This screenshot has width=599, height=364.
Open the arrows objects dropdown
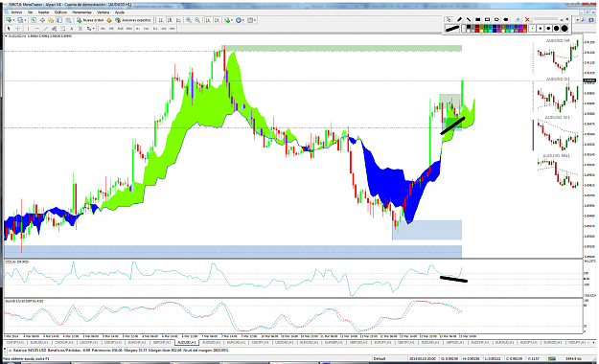(x=90, y=29)
